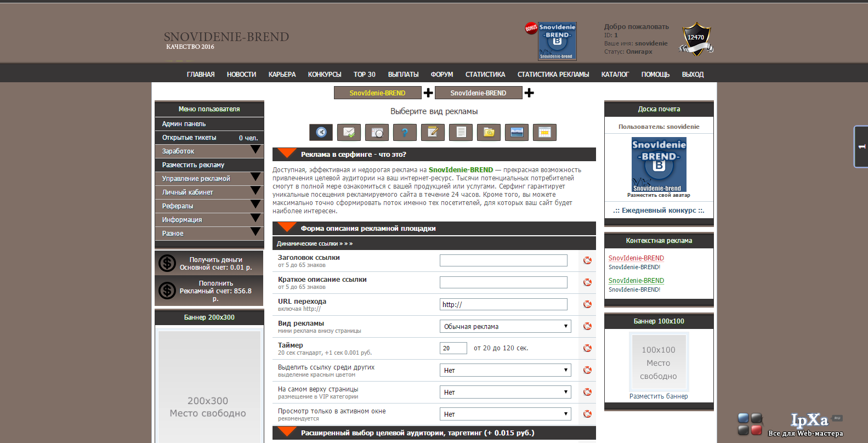This screenshot has height=443, width=868.
Task: Click into the Краткое описание ссылки field
Action: tap(503, 282)
